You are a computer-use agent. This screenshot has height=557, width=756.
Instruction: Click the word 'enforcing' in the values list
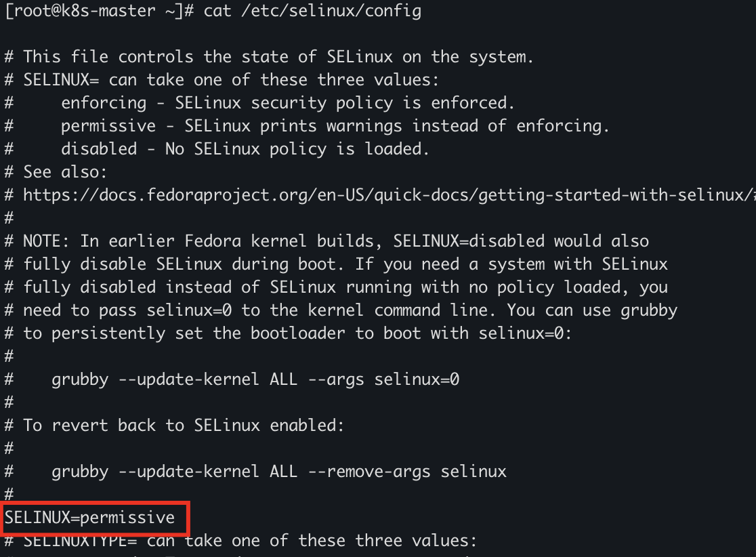tap(104, 103)
